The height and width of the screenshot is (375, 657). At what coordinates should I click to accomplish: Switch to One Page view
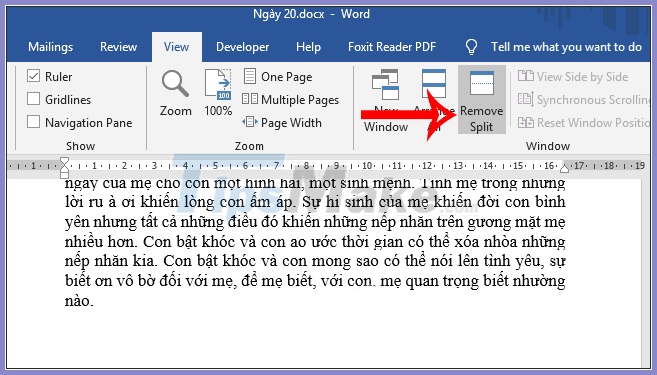click(x=277, y=77)
